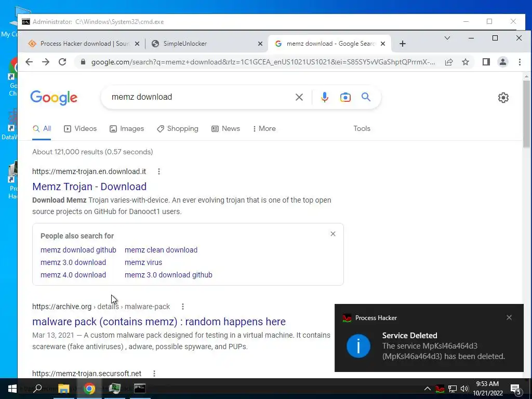532x399 pixels.
Task: Switch to cmd.exe from the taskbar
Action: coord(140,389)
